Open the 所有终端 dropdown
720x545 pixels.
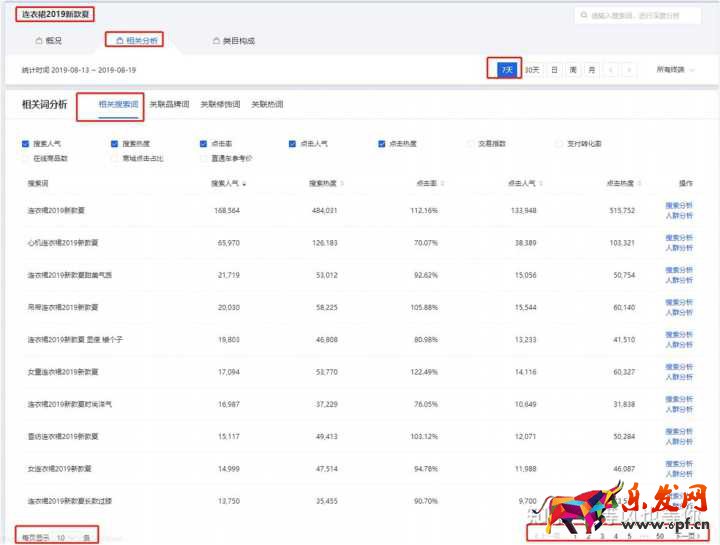[675, 70]
